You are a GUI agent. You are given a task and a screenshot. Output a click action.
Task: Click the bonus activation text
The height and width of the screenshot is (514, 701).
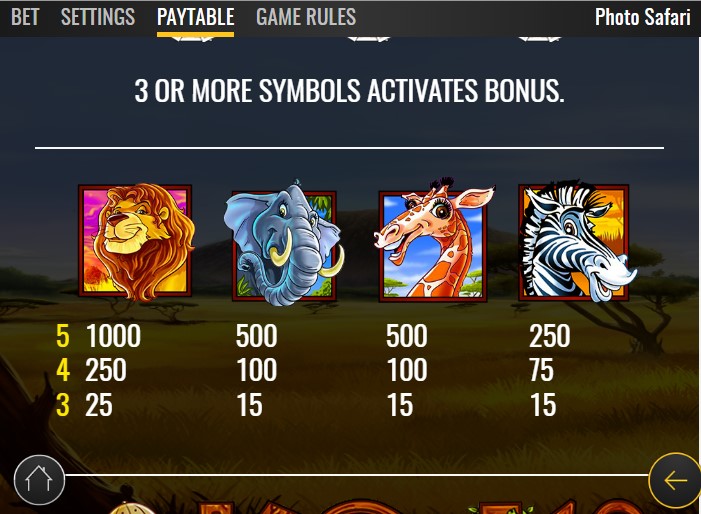(x=349, y=91)
